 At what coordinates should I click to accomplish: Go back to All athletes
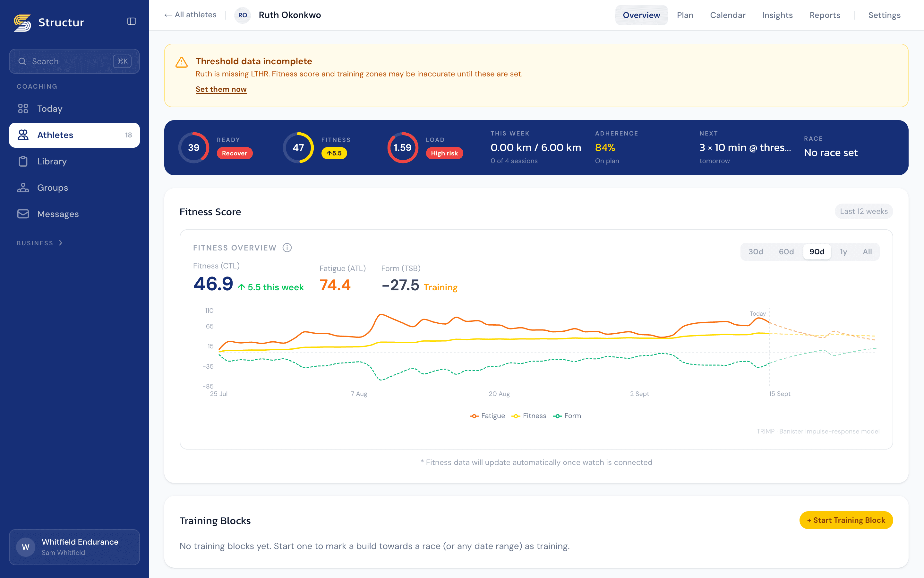coord(190,15)
